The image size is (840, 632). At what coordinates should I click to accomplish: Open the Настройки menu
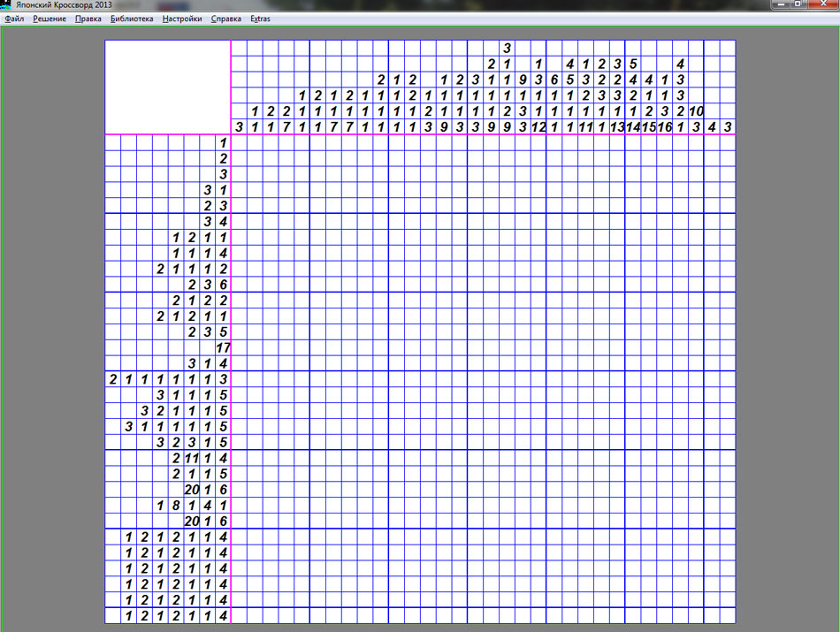182,19
